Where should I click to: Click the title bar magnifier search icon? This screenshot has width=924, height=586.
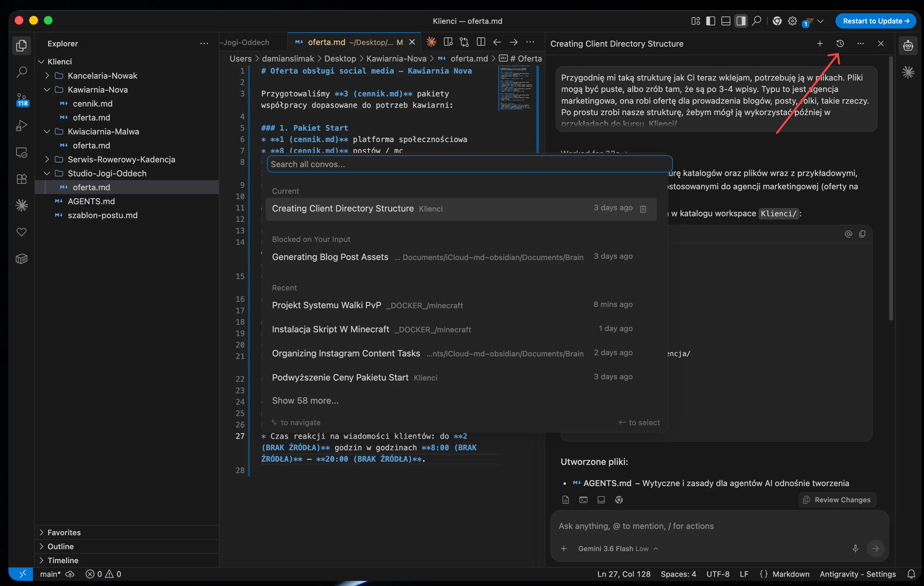[756, 21]
